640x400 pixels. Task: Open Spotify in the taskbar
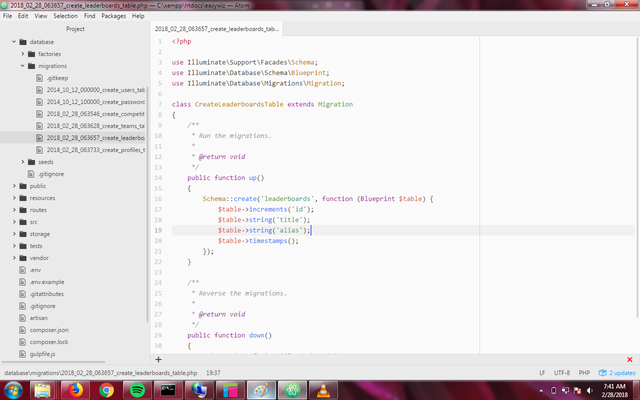tap(137, 390)
